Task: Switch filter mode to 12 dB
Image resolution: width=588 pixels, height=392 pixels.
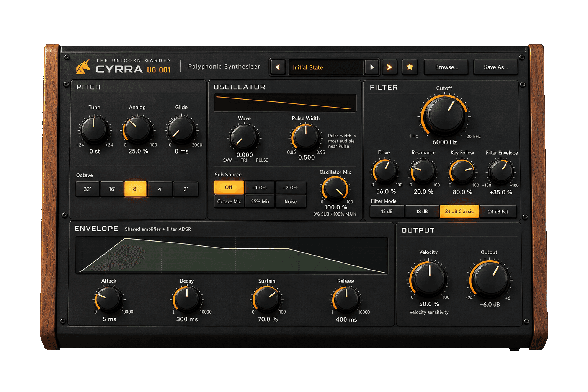Action: point(387,212)
